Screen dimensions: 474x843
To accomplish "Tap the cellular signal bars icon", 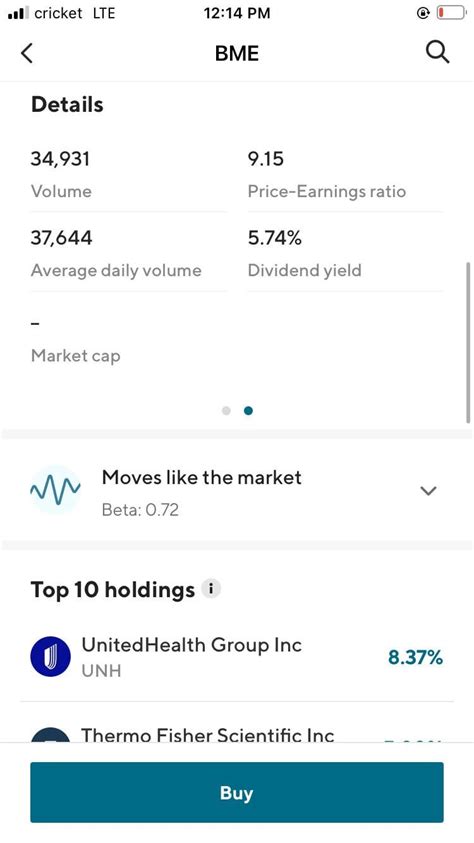I will [x=19, y=13].
